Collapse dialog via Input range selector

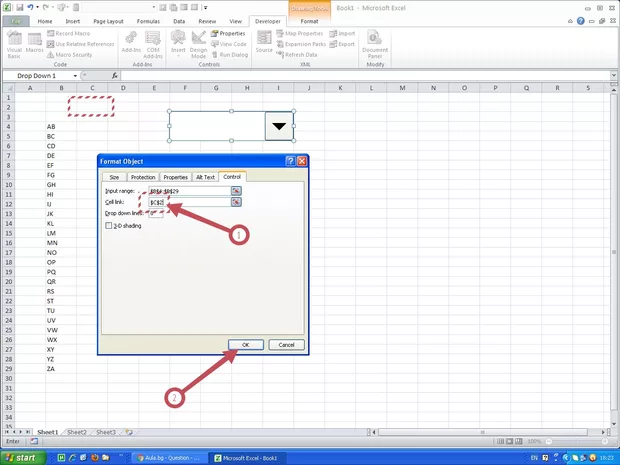coord(236,191)
